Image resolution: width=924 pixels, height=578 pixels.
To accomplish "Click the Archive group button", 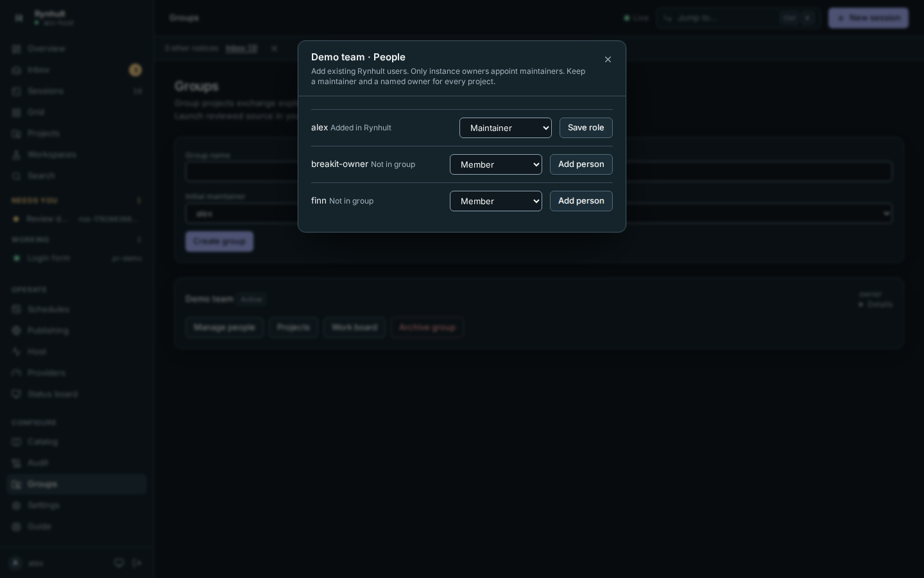I will coord(427,328).
